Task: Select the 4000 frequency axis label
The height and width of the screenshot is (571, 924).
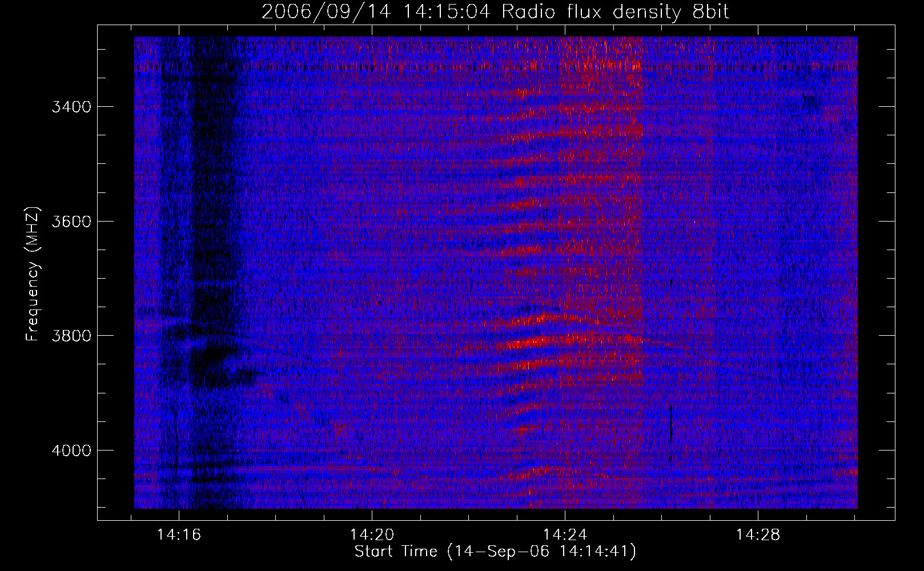Action: (x=71, y=450)
